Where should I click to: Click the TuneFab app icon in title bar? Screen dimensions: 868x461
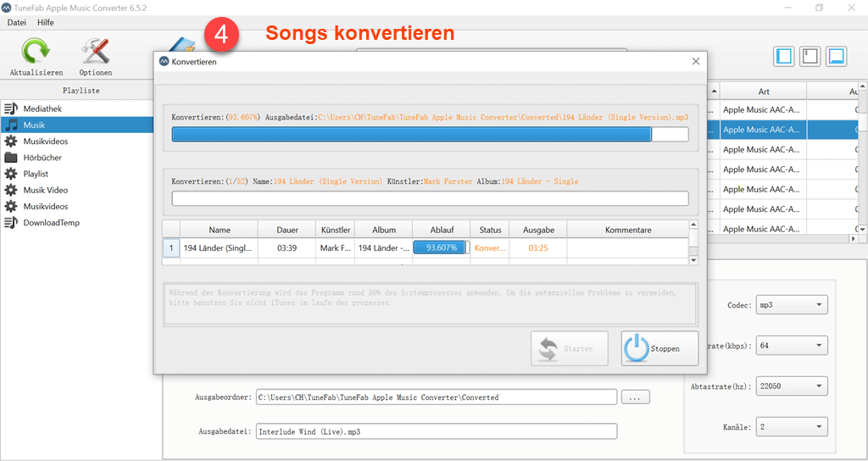7,8
